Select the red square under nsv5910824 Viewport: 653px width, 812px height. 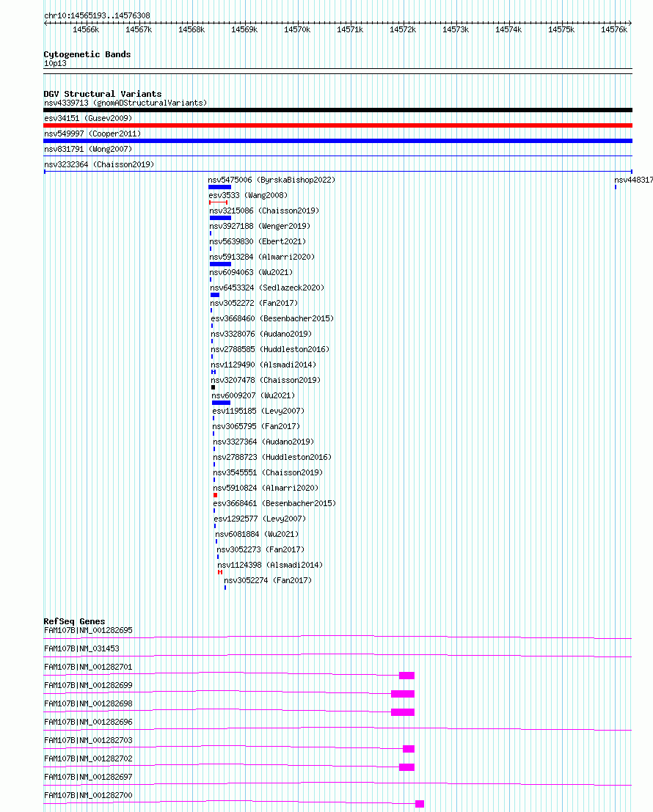coord(216,495)
